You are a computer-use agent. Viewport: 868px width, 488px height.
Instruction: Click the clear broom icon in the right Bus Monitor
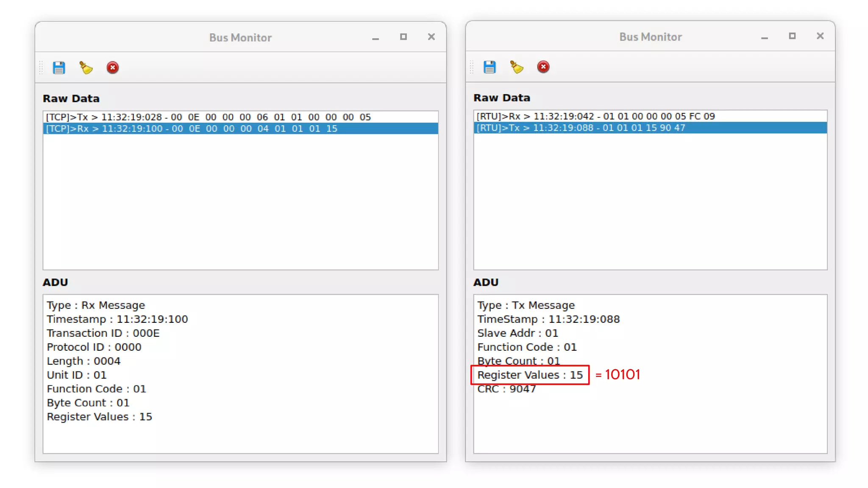point(517,67)
